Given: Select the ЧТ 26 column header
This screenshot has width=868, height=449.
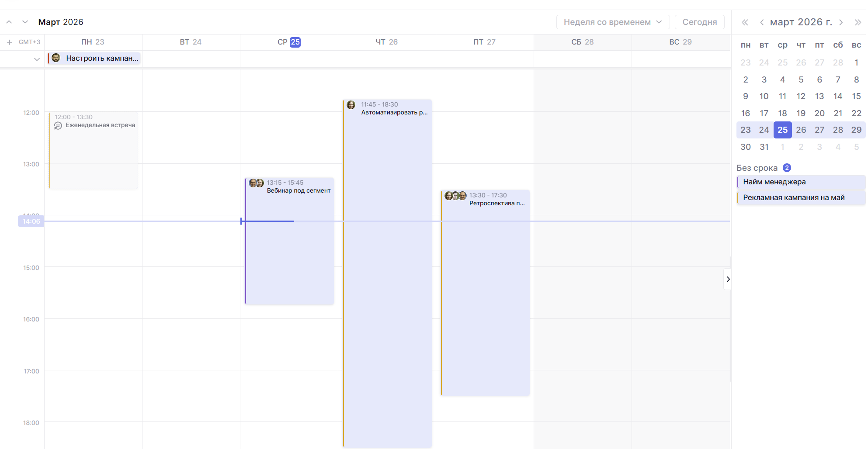Looking at the screenshot, I should (x=386, y=42).
